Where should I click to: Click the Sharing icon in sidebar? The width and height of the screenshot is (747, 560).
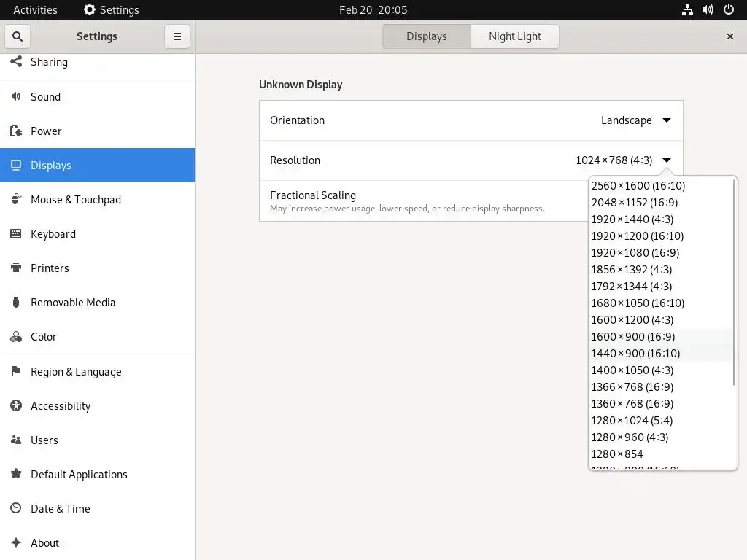click(16, 61)
